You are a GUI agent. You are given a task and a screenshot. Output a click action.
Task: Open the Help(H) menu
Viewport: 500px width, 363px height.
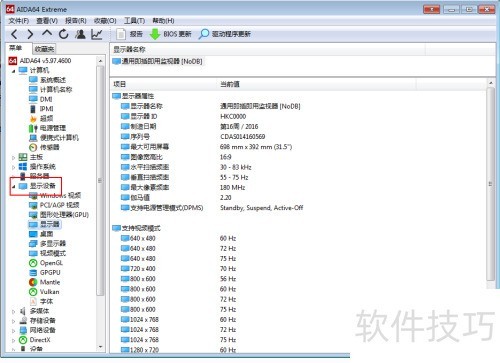point(163,21)
